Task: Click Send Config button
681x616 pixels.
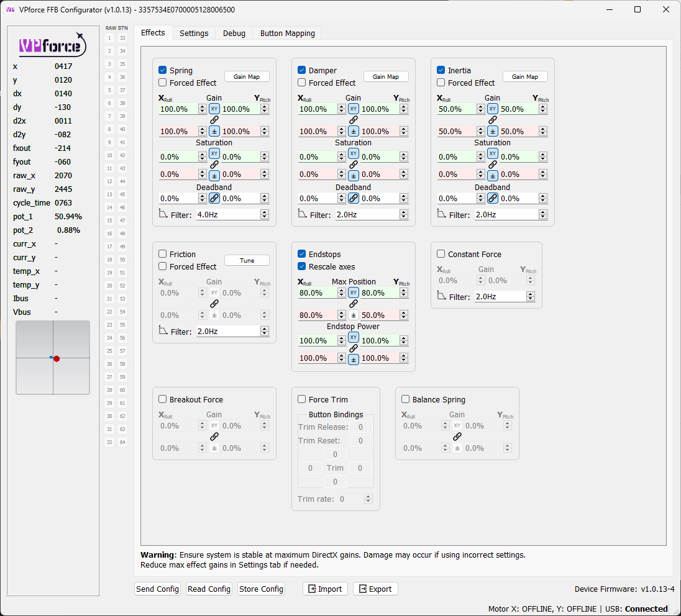Action: pos(157,589)
